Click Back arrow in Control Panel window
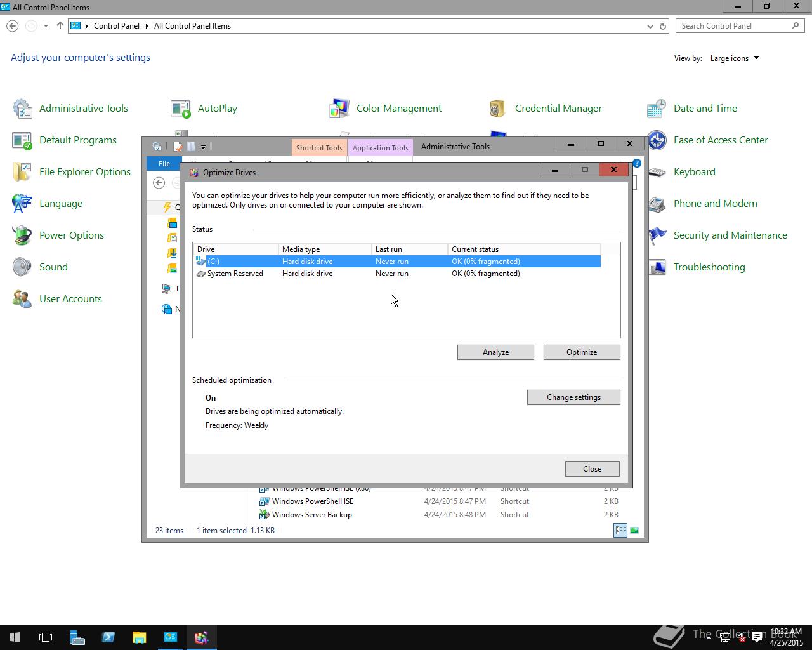The width and height of the screenshot is (812, 650). click(13, 26)
